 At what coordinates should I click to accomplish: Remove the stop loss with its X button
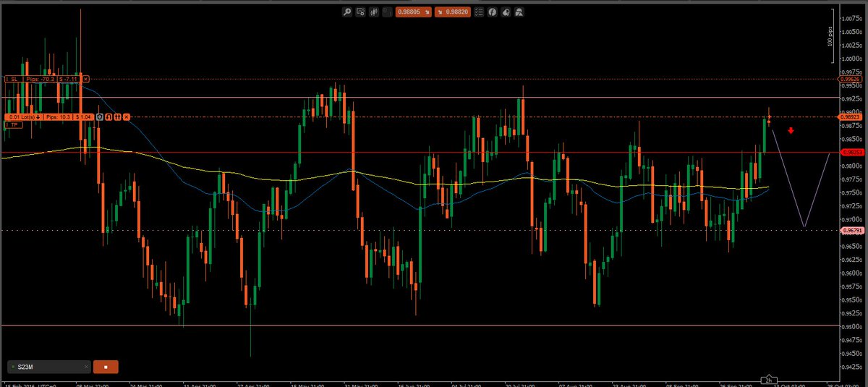(85, 79)
